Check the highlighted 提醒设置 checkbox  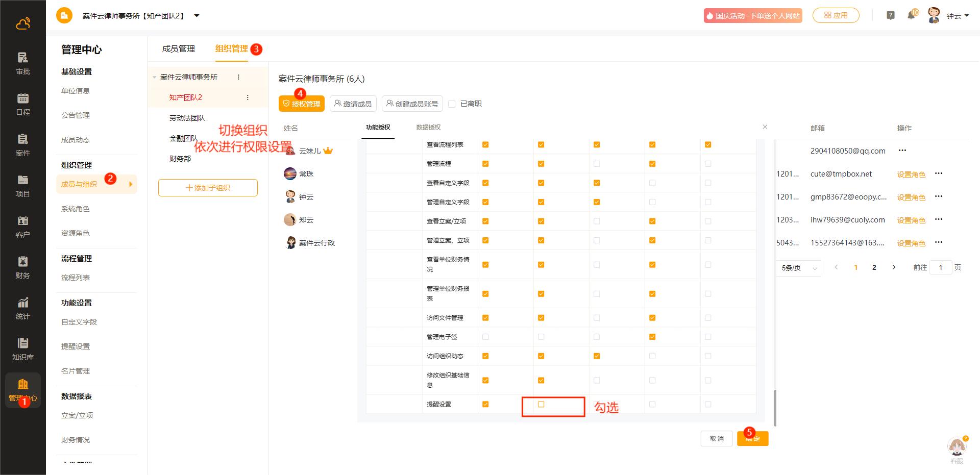[541, 405]
